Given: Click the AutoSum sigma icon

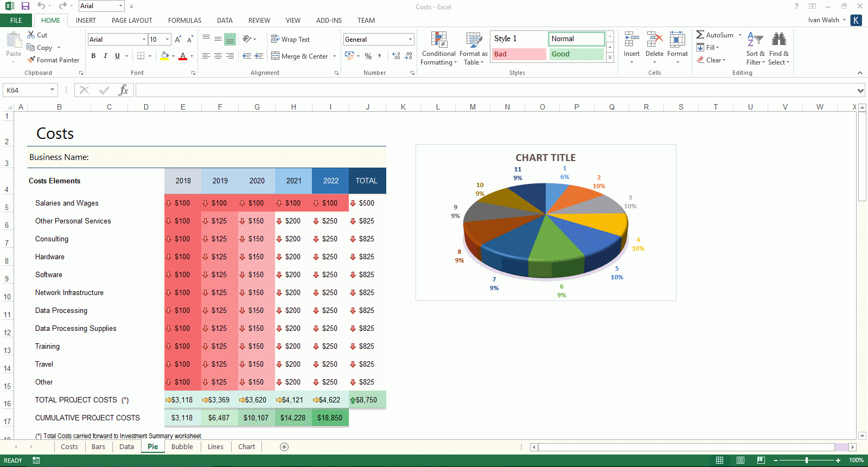Looking at the screenshot, I should (x=700, y=35).
